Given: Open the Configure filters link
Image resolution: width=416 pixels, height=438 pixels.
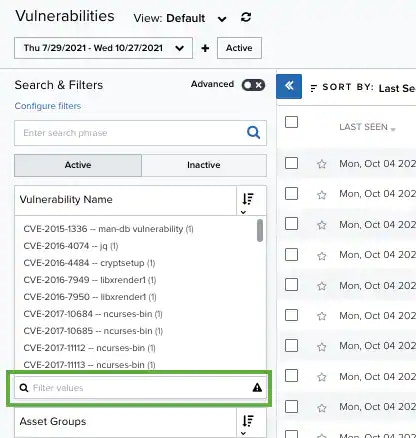Looking at the screenshot, I should coord(48,106).
